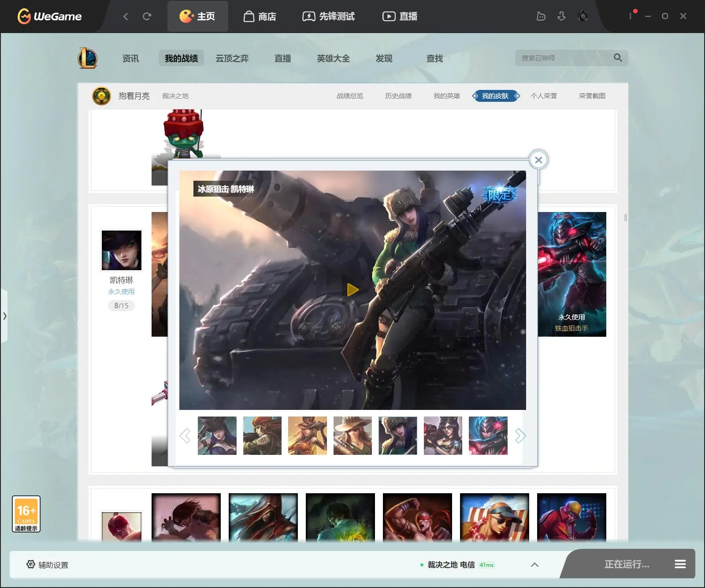The height and width of the screenshot is (588, 705).
Task: Switch to the 个人荣誉 sub-tab
Action: coord(544,96)
